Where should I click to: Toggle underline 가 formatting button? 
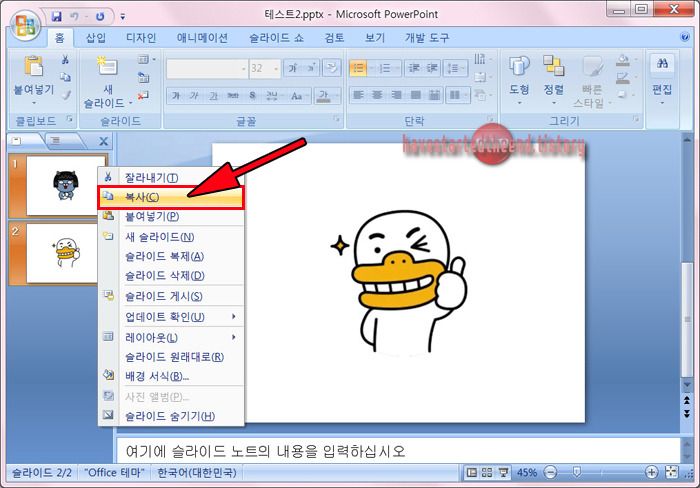(x=213, y=96)
